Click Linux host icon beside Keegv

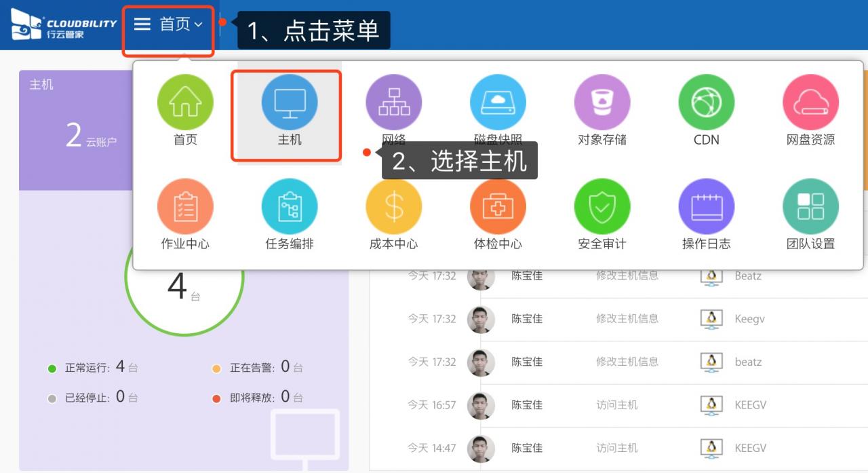pos(711,319)
